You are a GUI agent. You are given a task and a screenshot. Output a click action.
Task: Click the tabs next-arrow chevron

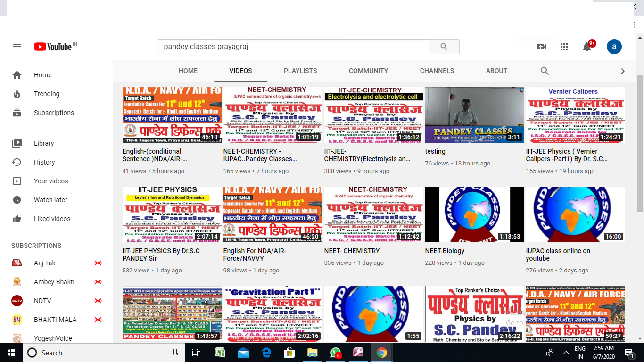point(623,71)
